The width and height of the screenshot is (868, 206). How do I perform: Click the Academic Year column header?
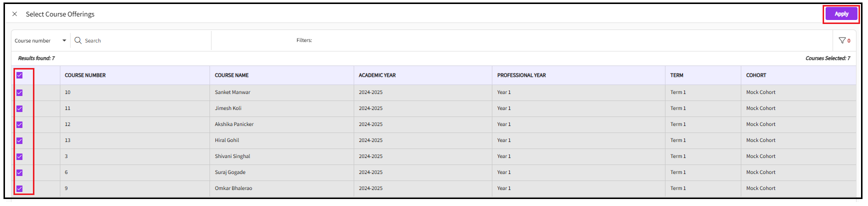(377, 75)
